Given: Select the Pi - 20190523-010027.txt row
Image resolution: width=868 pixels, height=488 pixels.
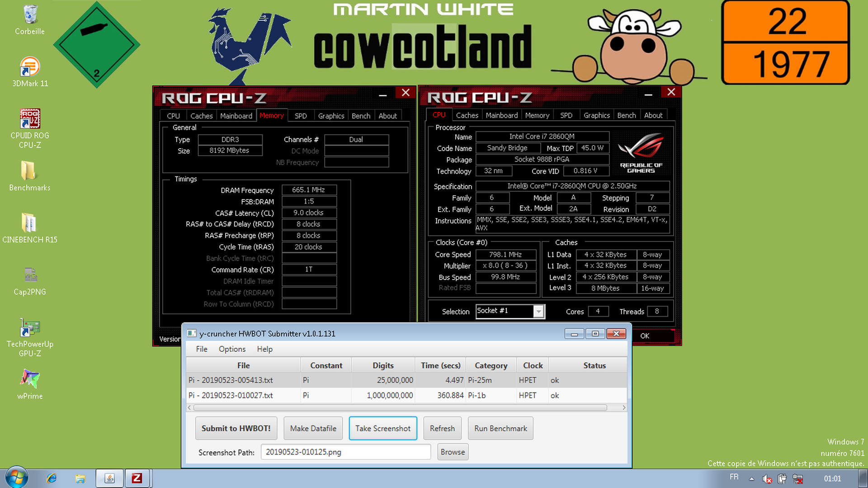Looking at the screenshot, I should coord(406,395).
